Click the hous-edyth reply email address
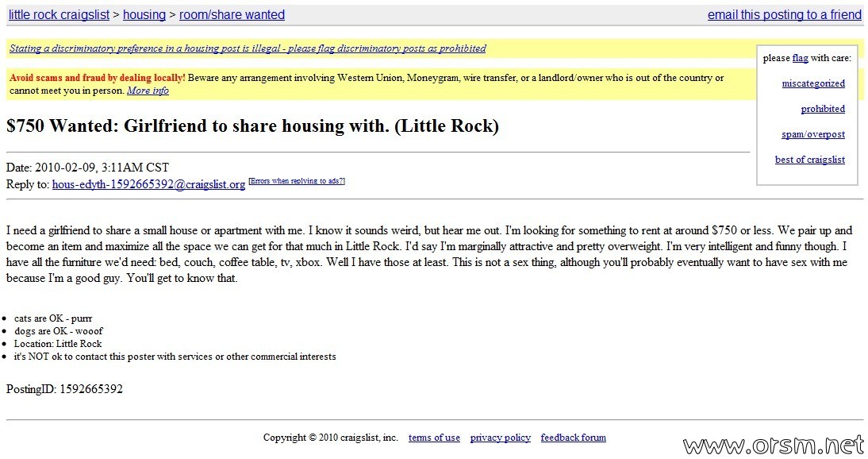Screen dimensions: 868x459 pos(148,184)
